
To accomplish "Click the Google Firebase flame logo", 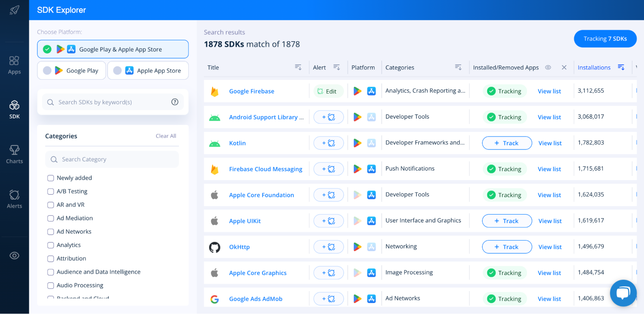I will click(215, 92).
